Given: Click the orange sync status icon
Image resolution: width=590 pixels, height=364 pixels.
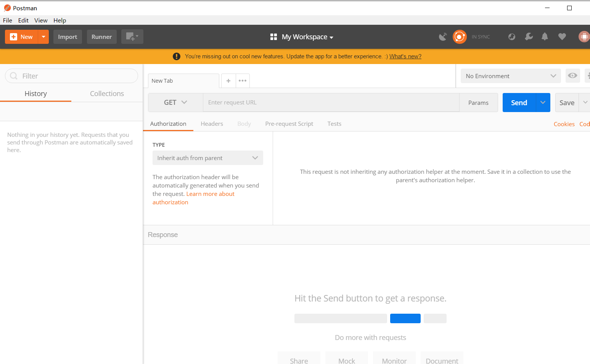Looking at the screenshot, I should [x=460, y=37].
